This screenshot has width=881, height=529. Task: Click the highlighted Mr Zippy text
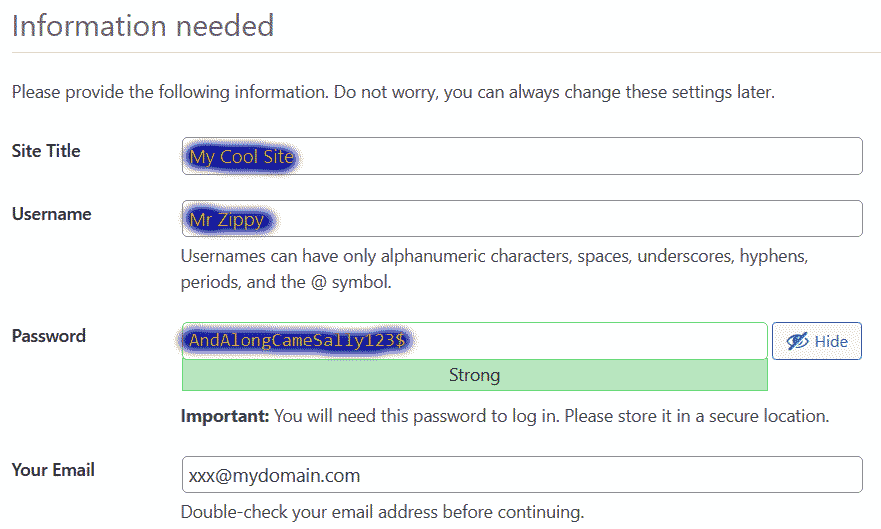(227, 220)
